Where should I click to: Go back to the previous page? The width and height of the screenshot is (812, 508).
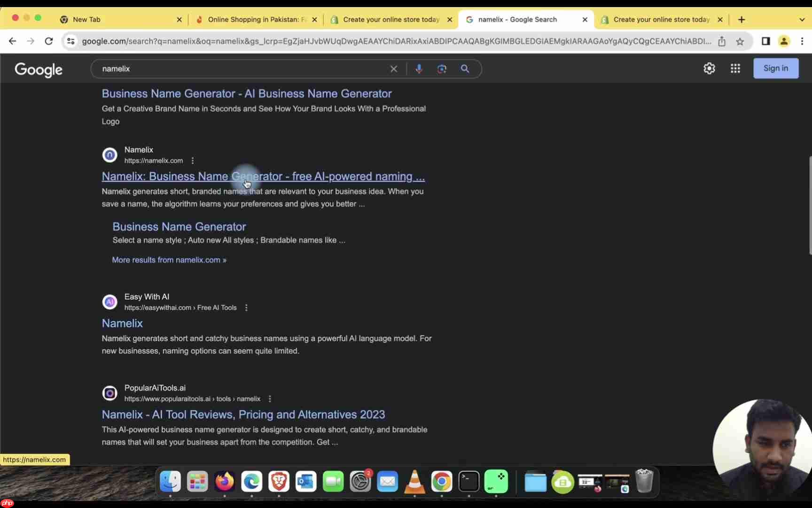click(x=12, y=41)
